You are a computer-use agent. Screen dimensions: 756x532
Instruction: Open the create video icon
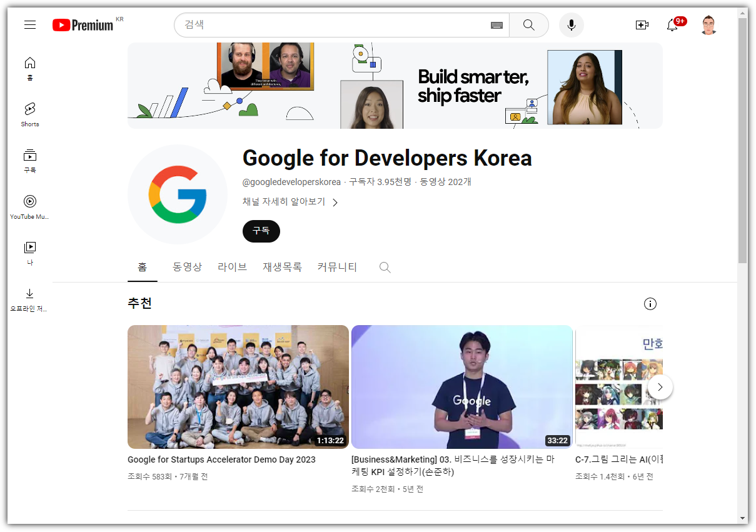(x=642, y=25)
